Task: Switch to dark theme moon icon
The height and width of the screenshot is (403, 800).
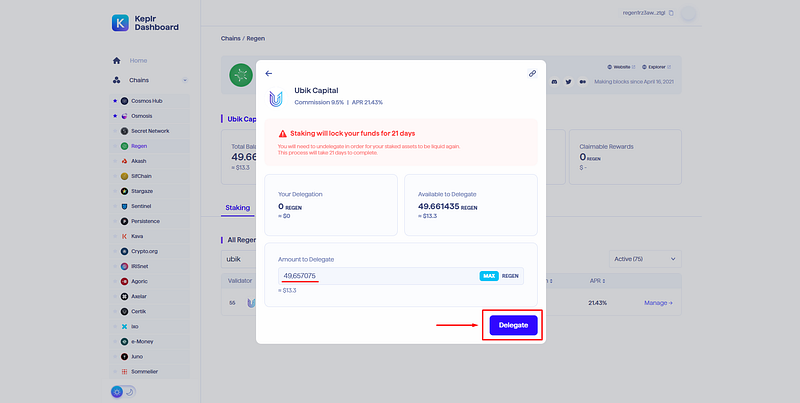Action: click(x=130, y=392)
